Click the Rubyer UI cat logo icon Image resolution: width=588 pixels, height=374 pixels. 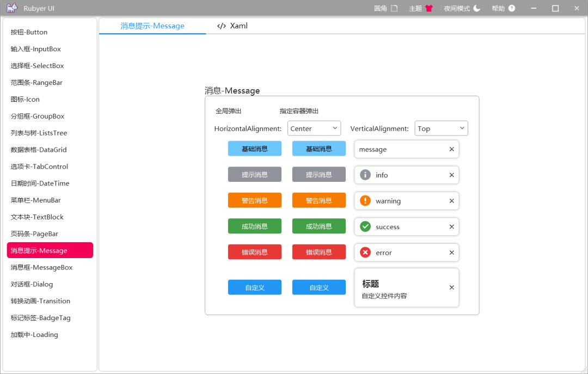pyautogui.click(x=11, y=8)
